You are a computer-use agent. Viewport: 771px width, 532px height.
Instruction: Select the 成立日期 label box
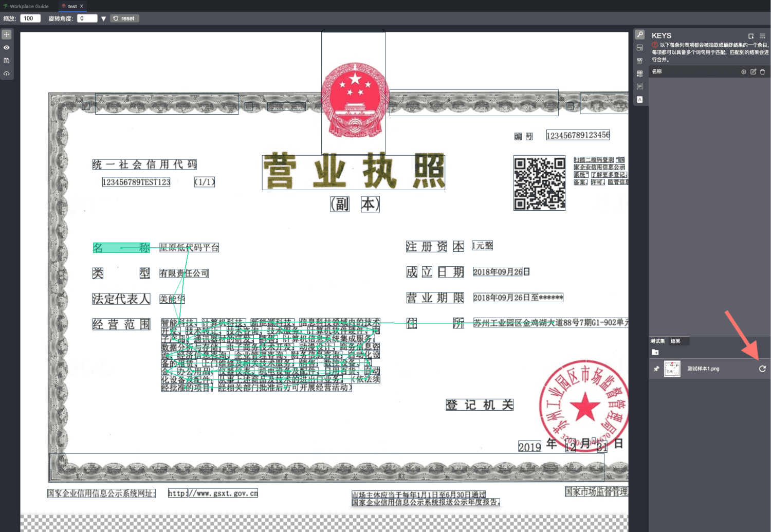[435, 272]
